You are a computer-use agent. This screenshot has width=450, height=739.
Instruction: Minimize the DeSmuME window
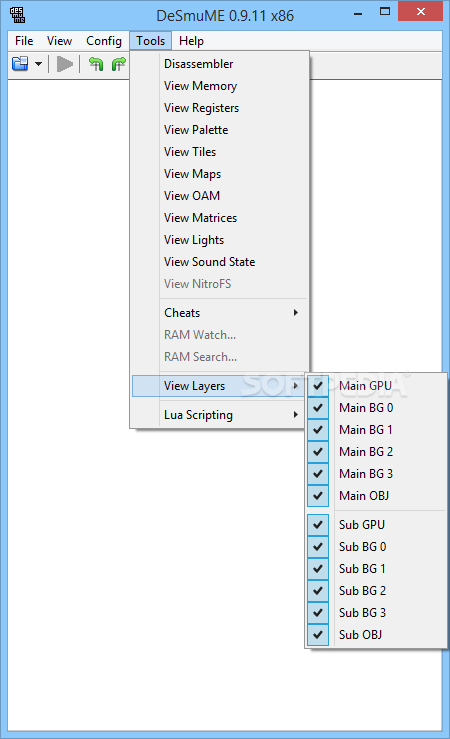(358, 13)
